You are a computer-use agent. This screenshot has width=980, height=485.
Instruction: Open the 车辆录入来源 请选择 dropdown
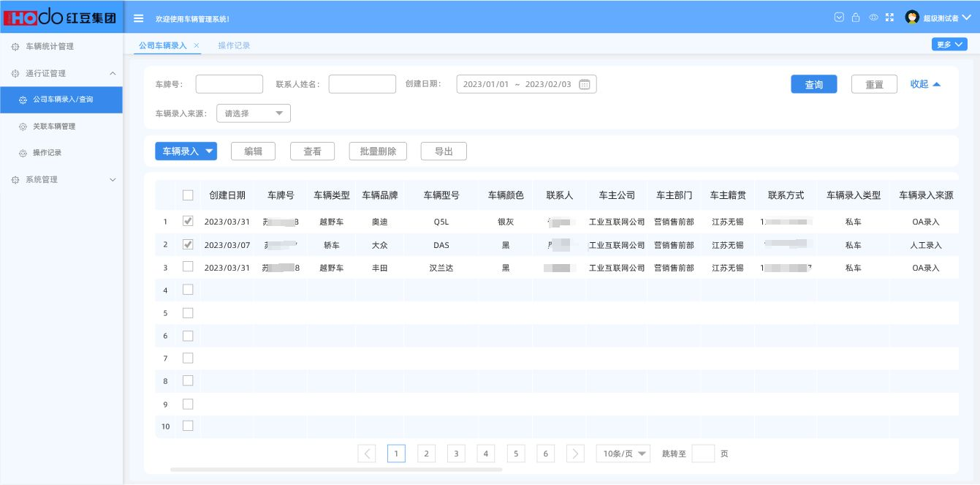(x=254, y=113)
